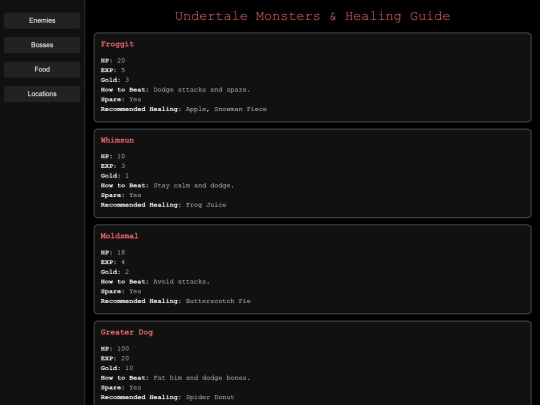Click Froggit's EXP: 5 line
The height and width of the screenshot is (405, 540).
point(113,70)
